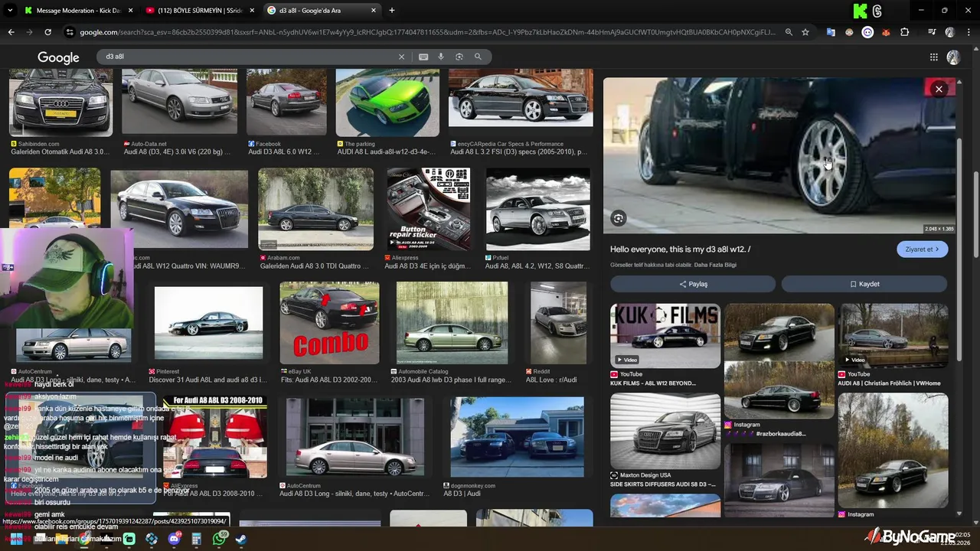Open the Button repair sticker Aliexpress image
The image size is (980, 551).
(429, 209)
